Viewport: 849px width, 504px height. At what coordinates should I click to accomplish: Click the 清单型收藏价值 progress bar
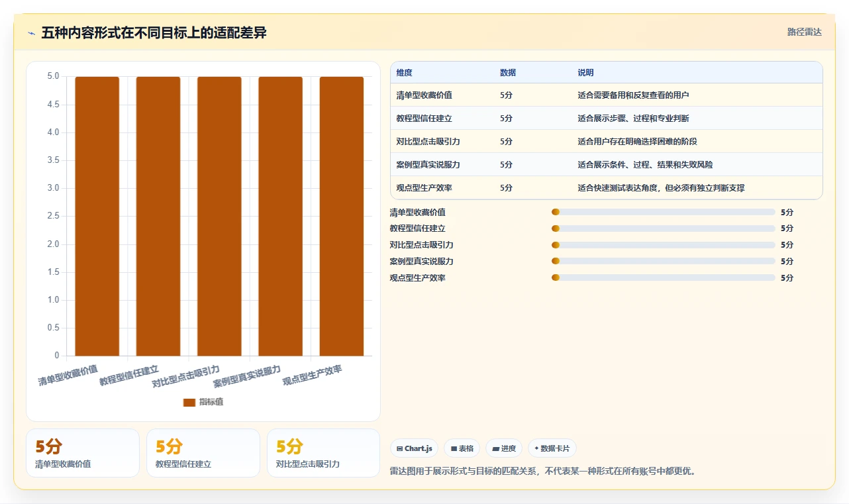click(x=663, y=212)
